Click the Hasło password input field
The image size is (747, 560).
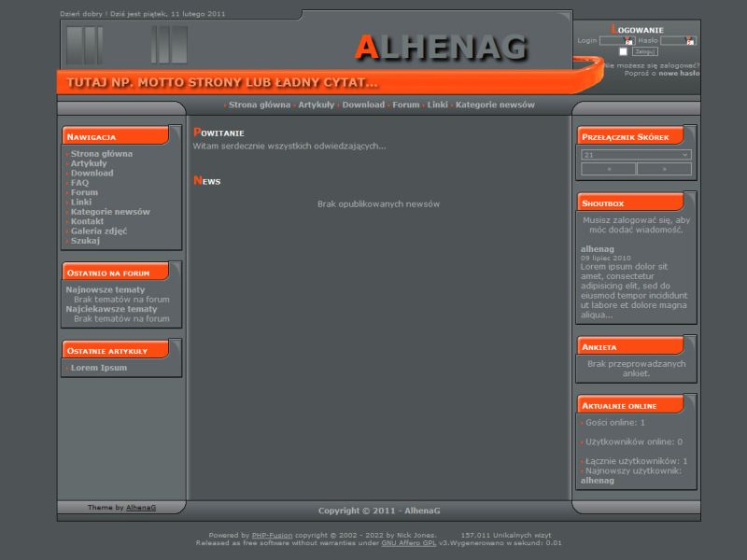tap(674, 41)
